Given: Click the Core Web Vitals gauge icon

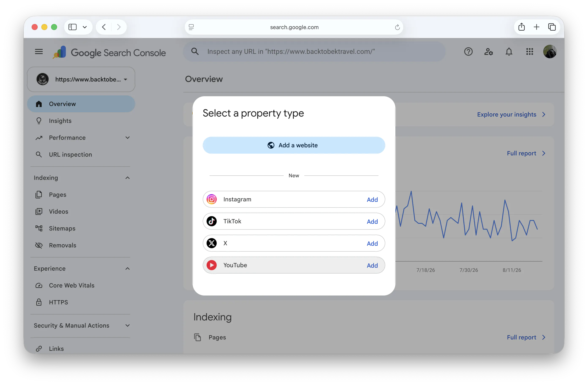Looking at the screenshot, I should [x=39, y=285].
